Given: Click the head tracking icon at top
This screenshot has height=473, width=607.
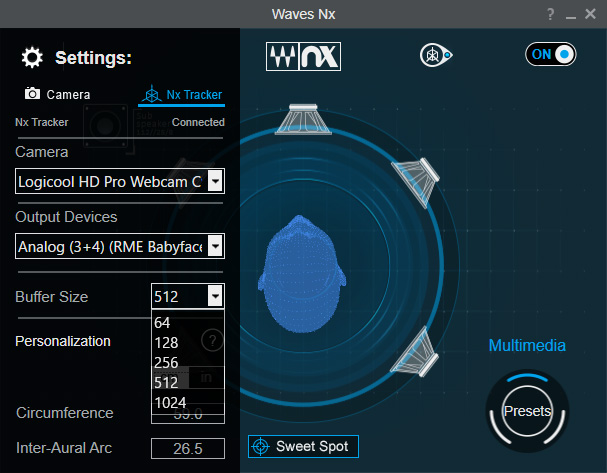Looking at the screenshot, I should pyautogui.click(x=435, y=56).
